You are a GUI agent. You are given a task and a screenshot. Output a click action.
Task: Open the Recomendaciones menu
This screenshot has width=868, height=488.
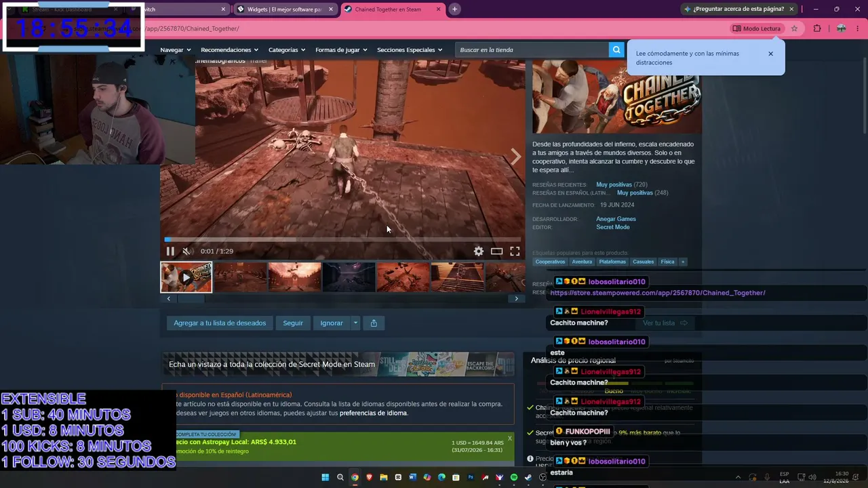tap(230, 50)
